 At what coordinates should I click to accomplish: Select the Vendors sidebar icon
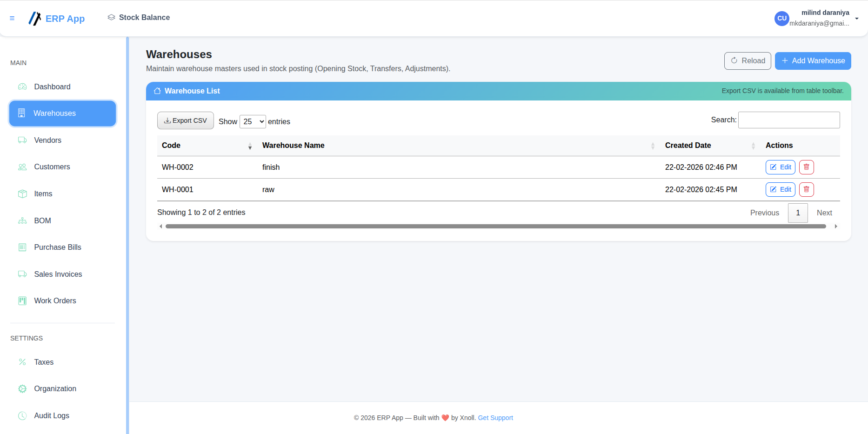coord(22,140)
